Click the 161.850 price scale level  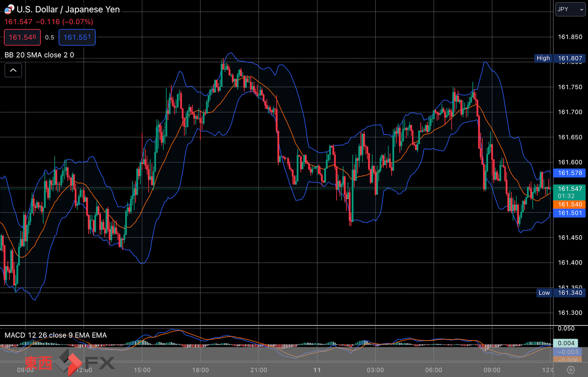[570, 37]
